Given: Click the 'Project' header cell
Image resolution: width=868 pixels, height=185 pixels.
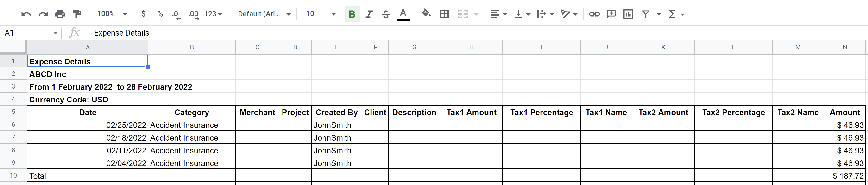Looking at the screenshot, I should pos(295,112).
